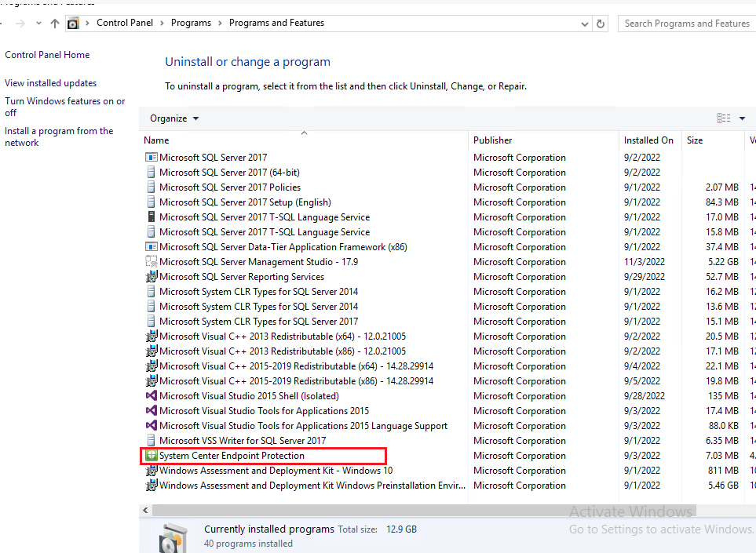This screenshot has height=553, width=756.
Task: Click icon of Visual Studio Tools for Applications 2015
Action: tap(151, 410)
